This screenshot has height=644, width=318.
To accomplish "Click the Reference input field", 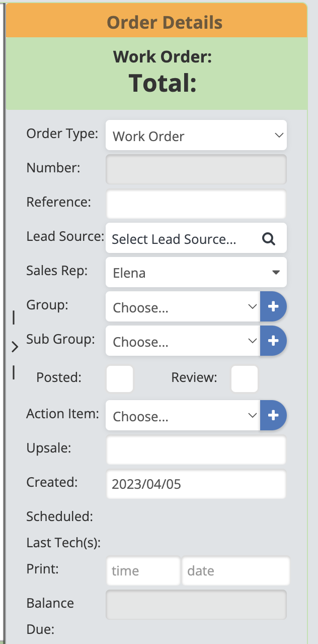I will (x=196, y=204).
